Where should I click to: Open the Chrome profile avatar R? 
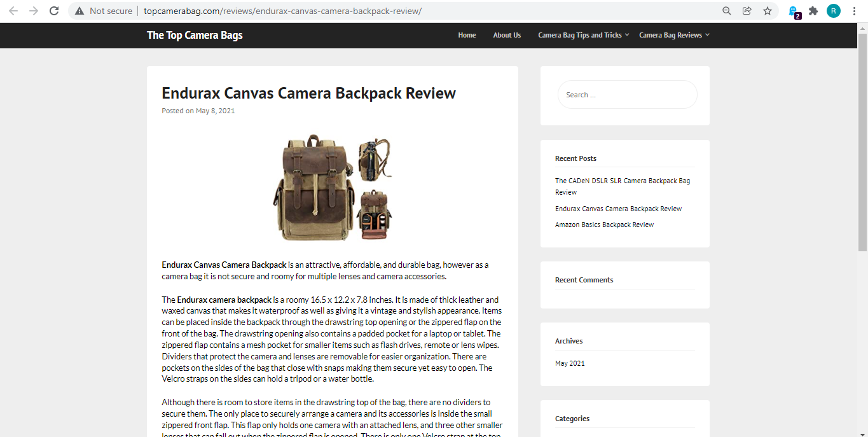(833, 11)
